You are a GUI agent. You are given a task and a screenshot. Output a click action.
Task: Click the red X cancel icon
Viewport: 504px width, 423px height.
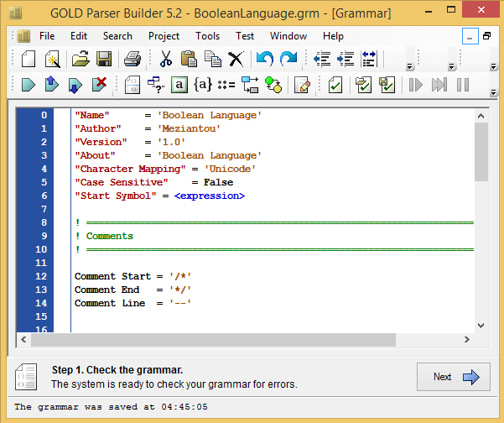[99, 85]
